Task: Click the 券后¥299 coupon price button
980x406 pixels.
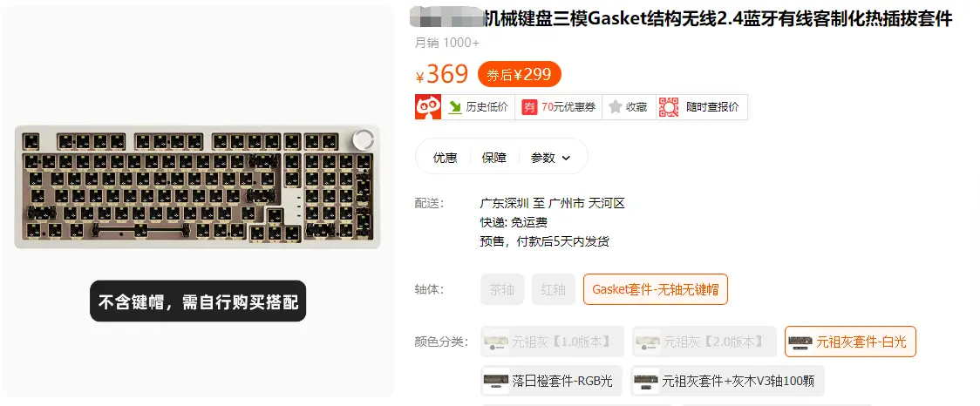Action: [520, 75]
